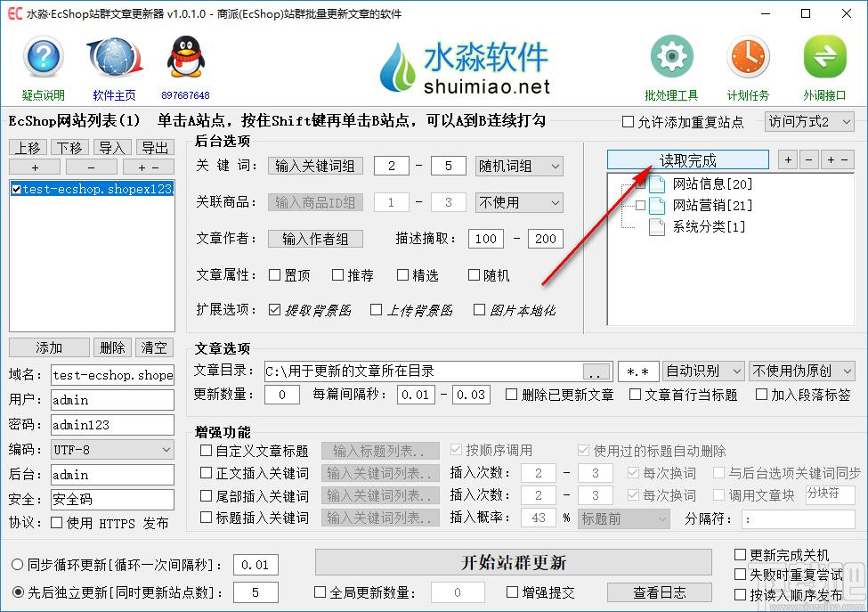Start with the 开始站群更新 button
This screenshot has width=868, height=612.
click(514, 563)
